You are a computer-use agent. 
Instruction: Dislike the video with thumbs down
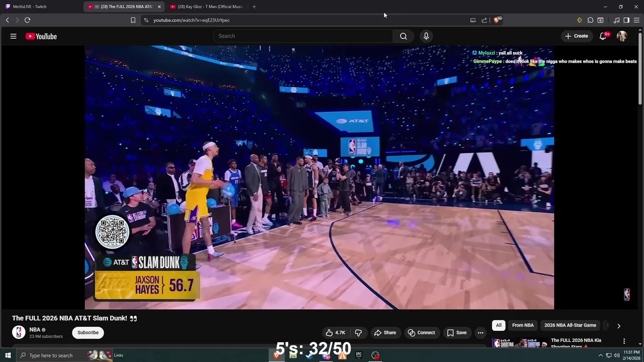click(x=358, y=333)
